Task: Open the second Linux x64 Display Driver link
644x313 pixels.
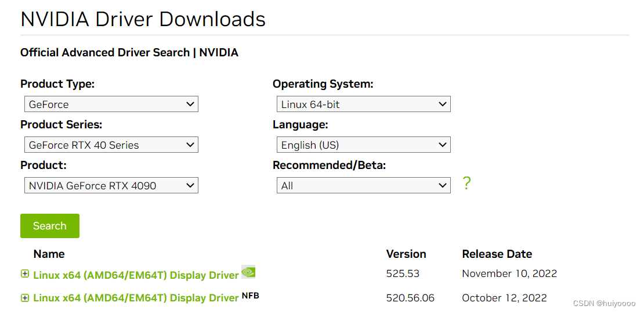Action: [136, 298]
